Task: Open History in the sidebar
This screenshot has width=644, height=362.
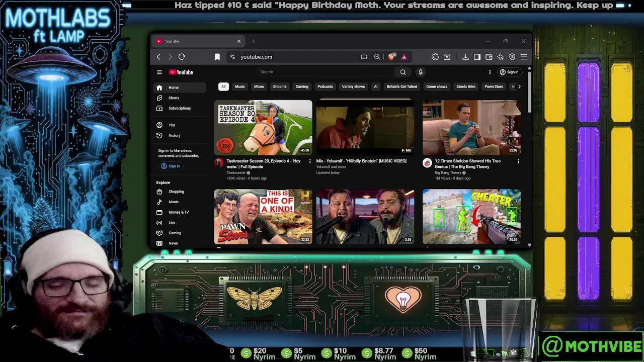Action: 179,135
